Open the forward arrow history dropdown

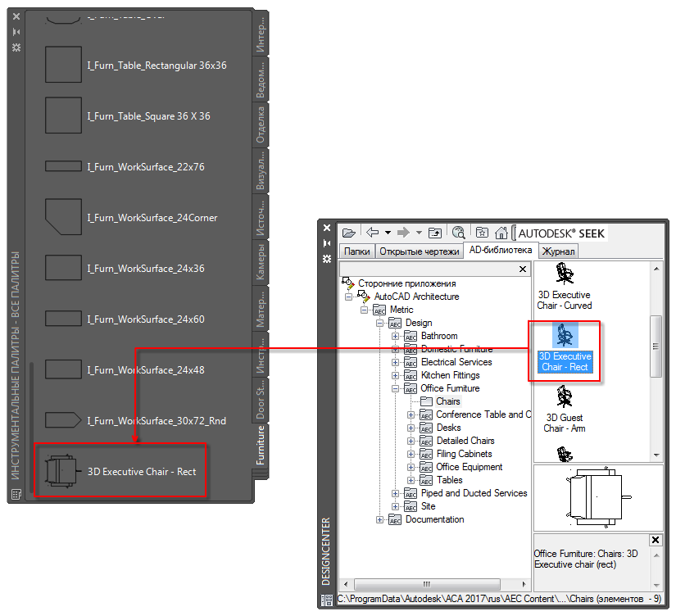419,233
